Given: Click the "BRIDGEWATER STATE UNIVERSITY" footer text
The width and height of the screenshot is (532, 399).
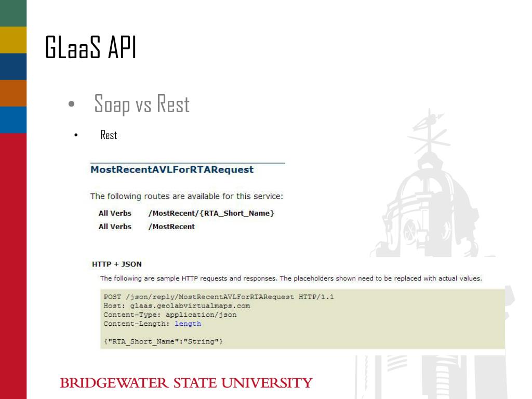Looking at the screenshot, I should (186, 383).
